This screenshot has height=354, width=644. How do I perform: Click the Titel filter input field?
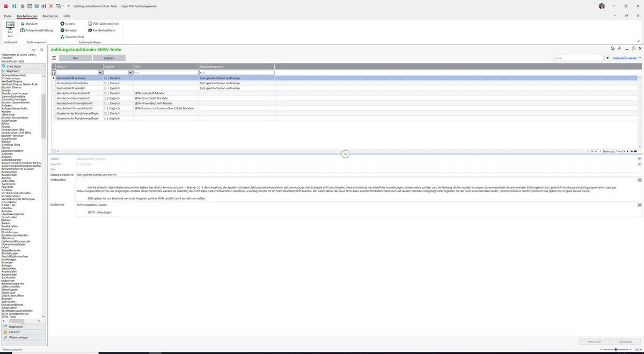point(166,72)
